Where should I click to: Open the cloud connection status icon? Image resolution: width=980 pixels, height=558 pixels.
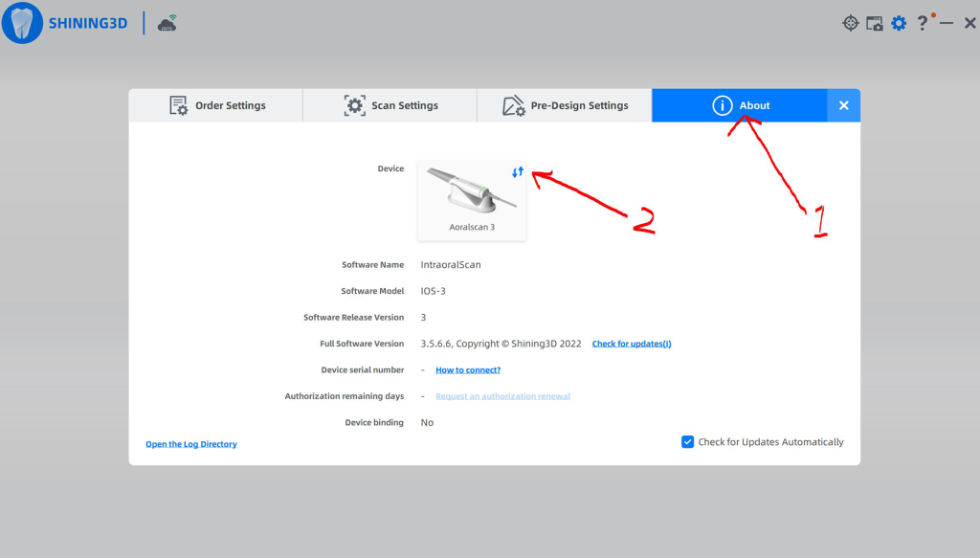click(x=167, y=24)
